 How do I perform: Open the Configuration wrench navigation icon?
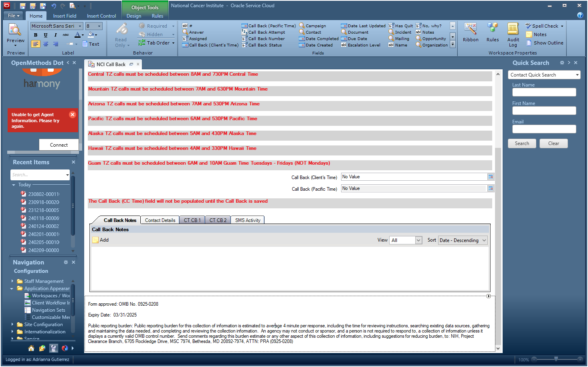click(53, 348)
